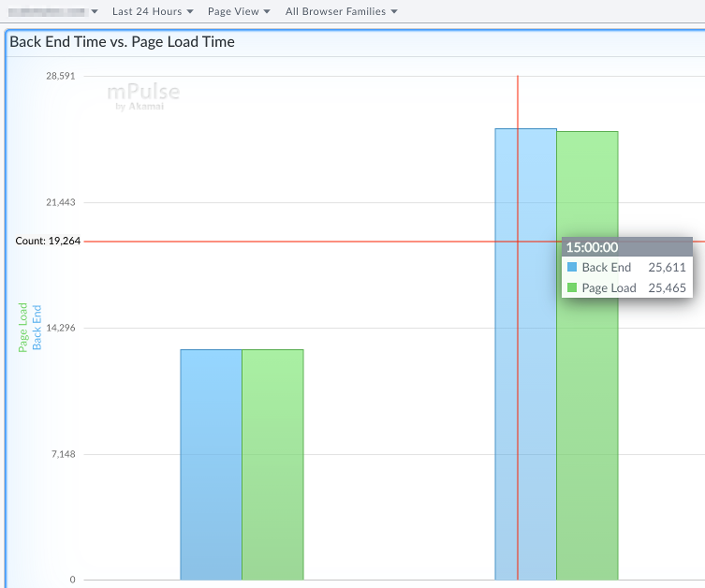705x588 pixels.
Task: Click the green Page Load swatch in tooltip
Action: pyautogui.click(x=572, y=288)
